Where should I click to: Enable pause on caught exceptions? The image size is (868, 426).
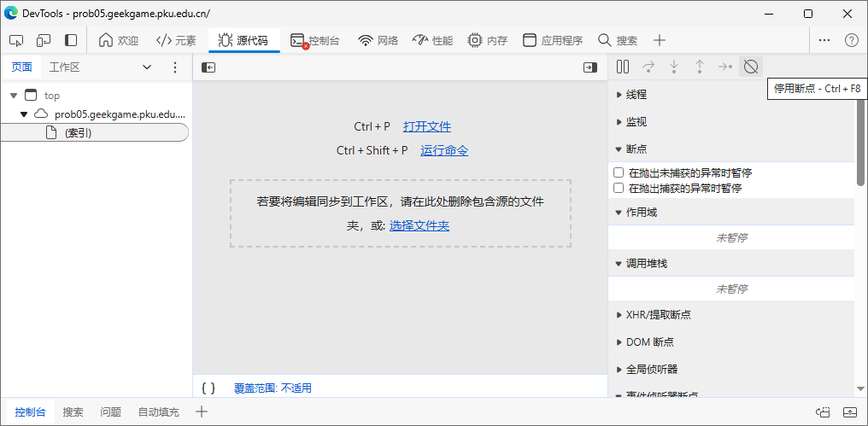619,188
